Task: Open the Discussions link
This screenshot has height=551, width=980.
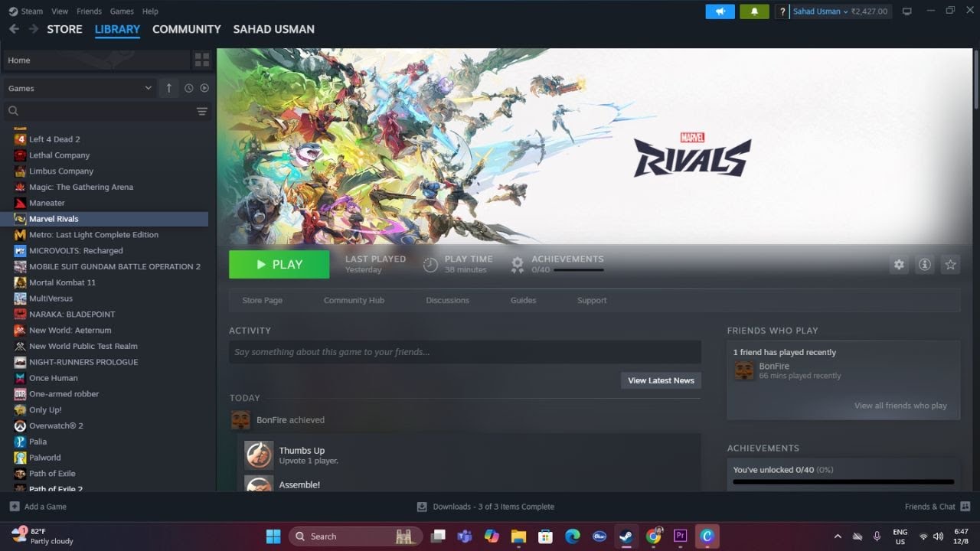Action: tap(447, 300)
